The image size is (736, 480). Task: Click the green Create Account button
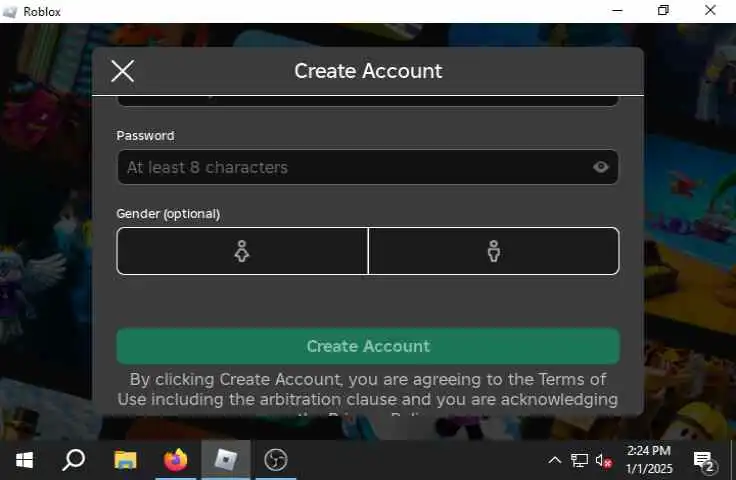tap(368, 346)
